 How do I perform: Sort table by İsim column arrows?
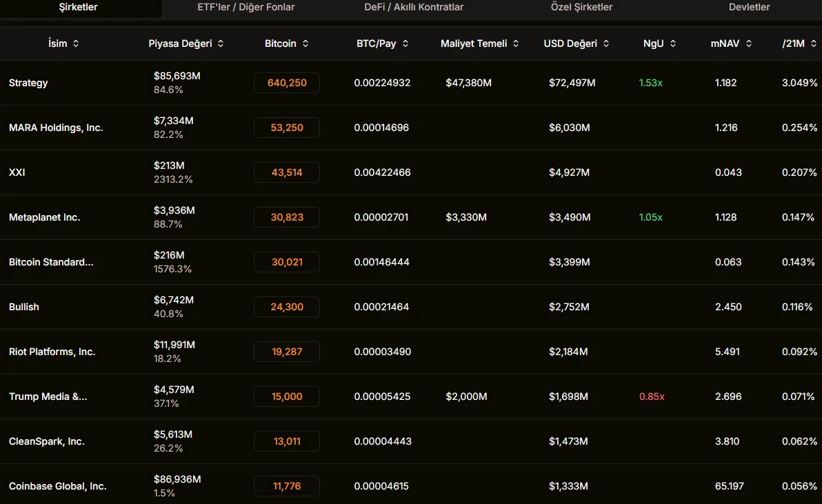pyautogui.click(x=76, y=43)
